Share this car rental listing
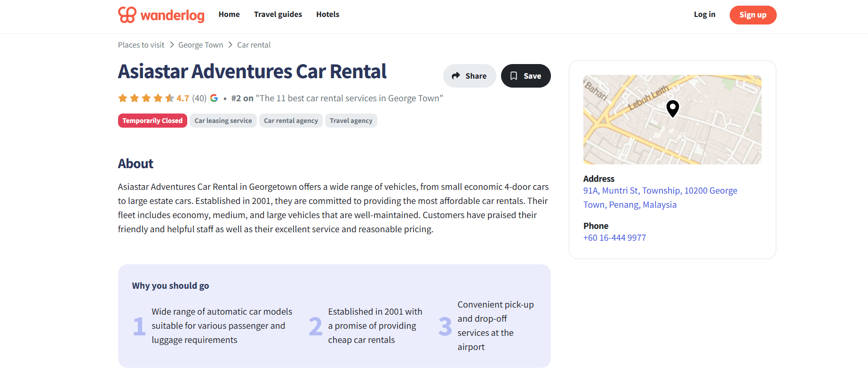Viewport: 868px width, 382px height. pos(470,76)
